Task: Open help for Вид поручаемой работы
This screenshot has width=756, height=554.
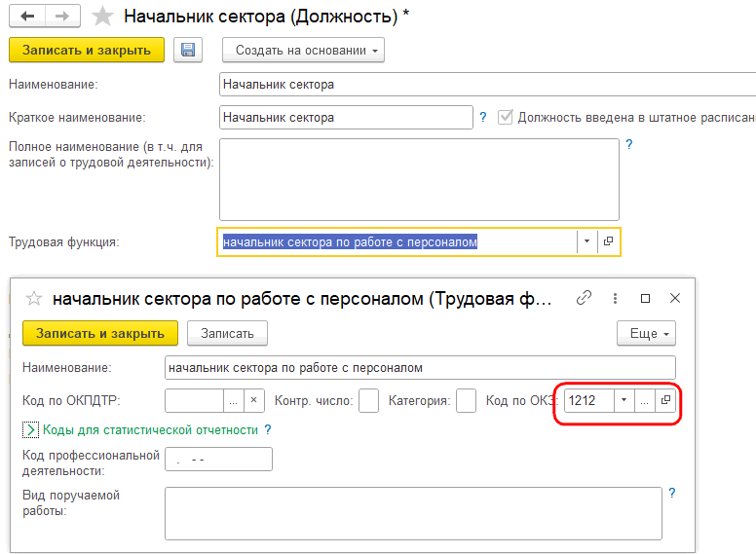Action: 672,493
